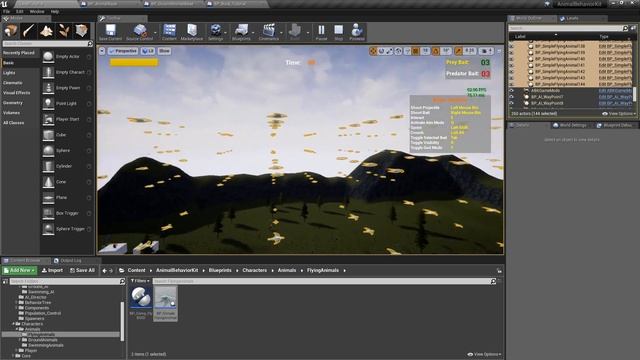Open View Options in World Outliner
Screen dimensions: 640x360
point(618,113)
